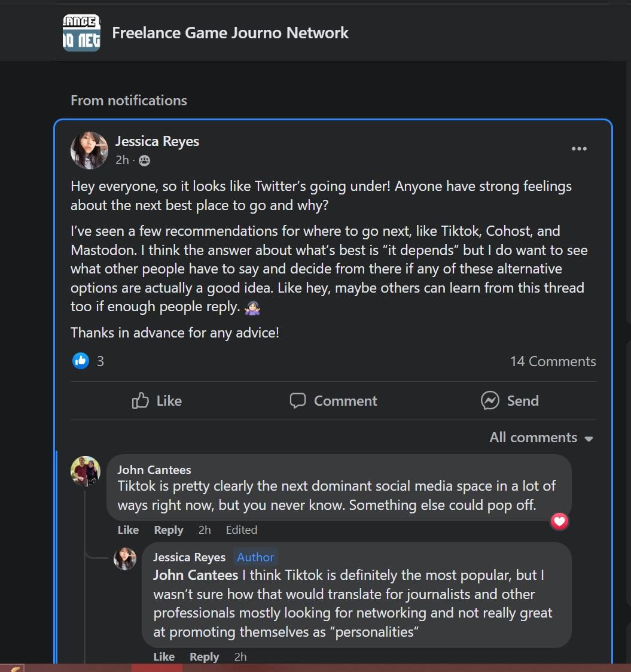Screen dimensions: 631x672
Task: Reply to John Cantees's comment
Action: (x=168, y=530)
